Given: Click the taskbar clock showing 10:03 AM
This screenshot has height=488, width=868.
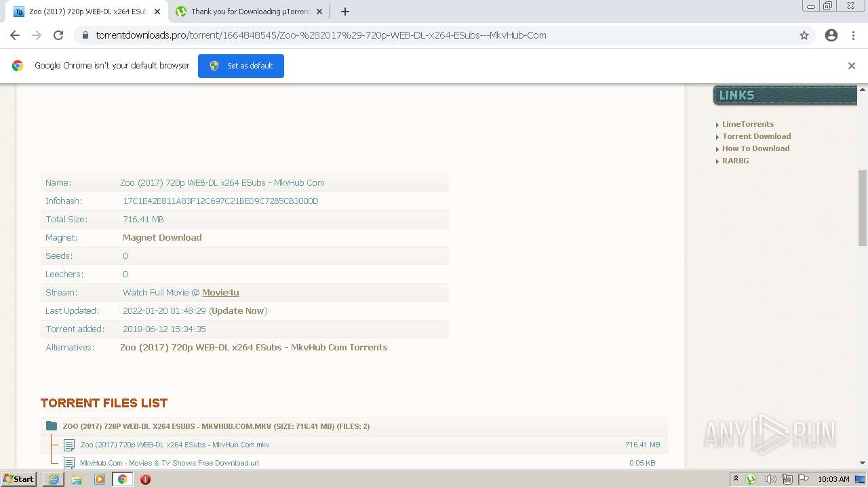Looking at the screenshot, I should pos(833,479).
